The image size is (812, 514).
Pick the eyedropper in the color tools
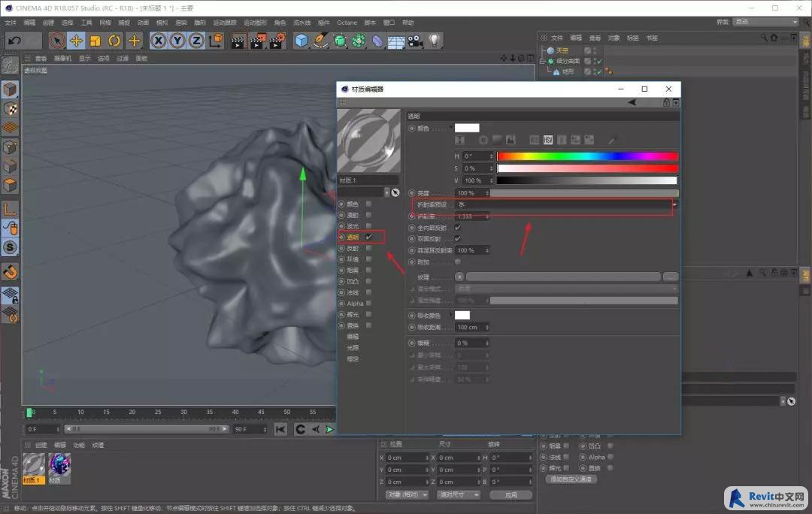coord(612,140)
